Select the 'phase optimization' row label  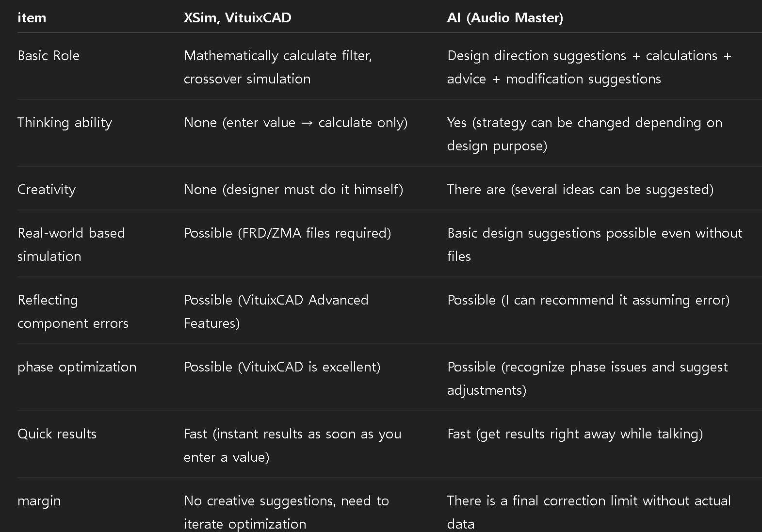[x=77, y=367]
